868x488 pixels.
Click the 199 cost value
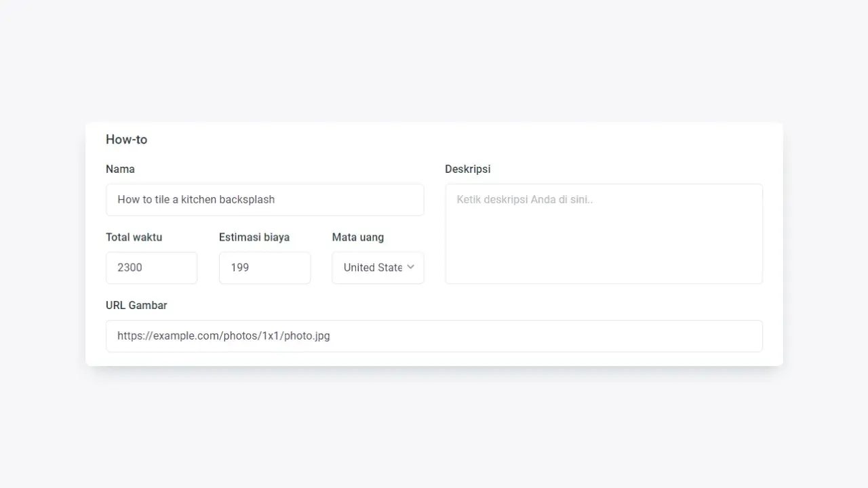pyautogui.click(x=239, y=268)
